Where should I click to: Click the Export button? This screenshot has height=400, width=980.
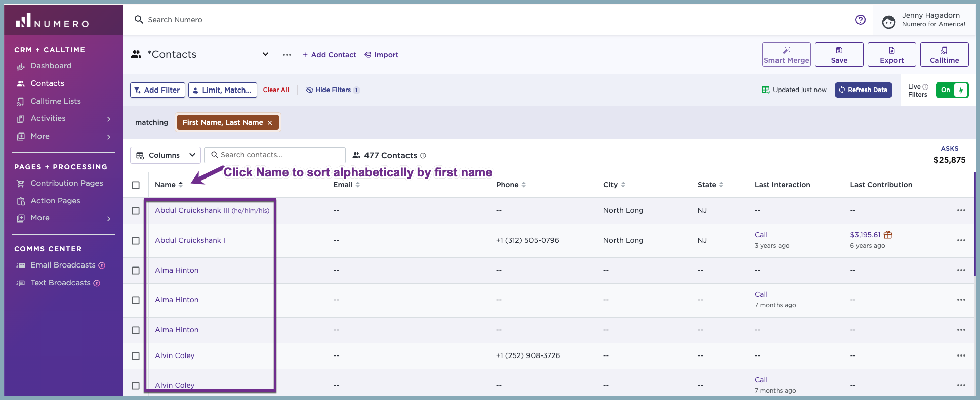pos(892,55)
